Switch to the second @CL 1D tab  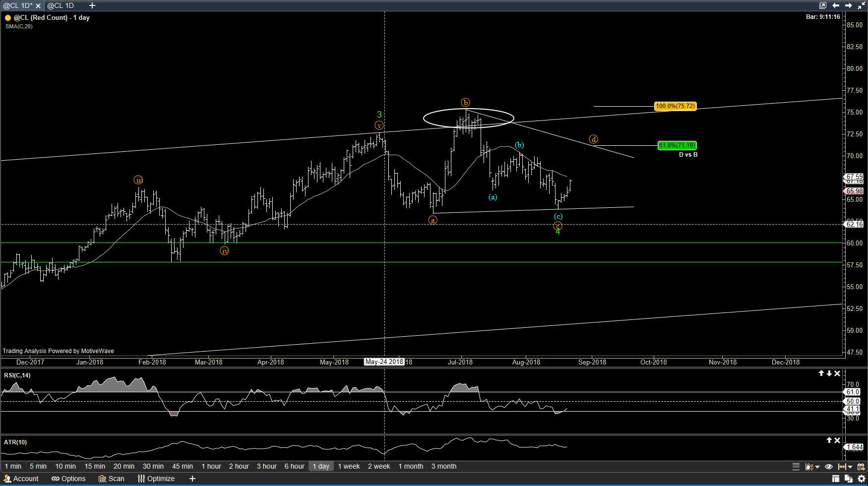point(61,5)
